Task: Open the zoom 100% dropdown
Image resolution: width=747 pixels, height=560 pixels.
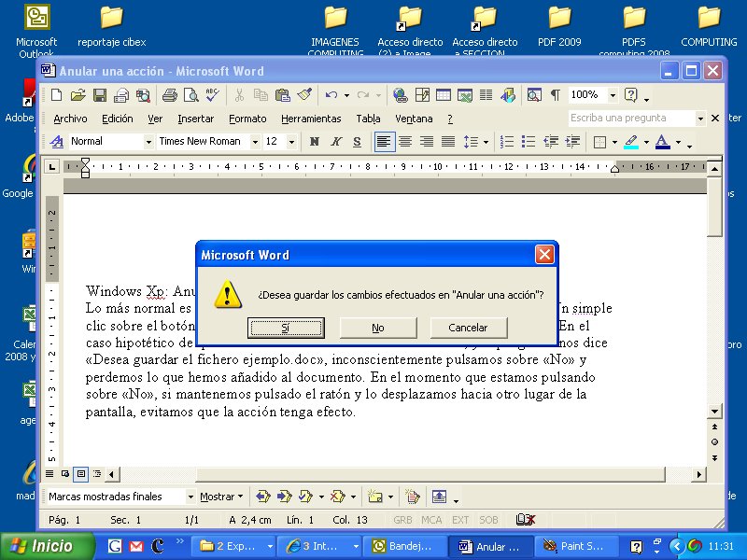Action: coord(613,95)
